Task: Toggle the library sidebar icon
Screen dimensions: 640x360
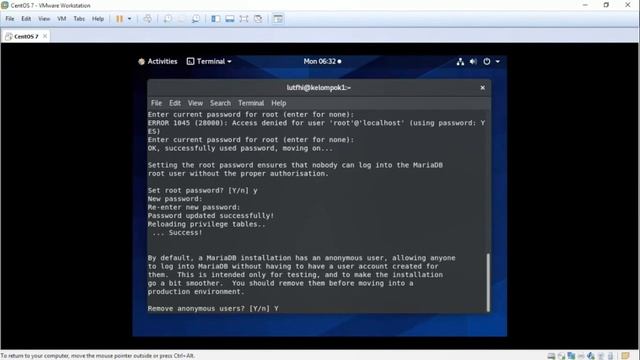Action: pyautogui.click(x=216, y=19)
